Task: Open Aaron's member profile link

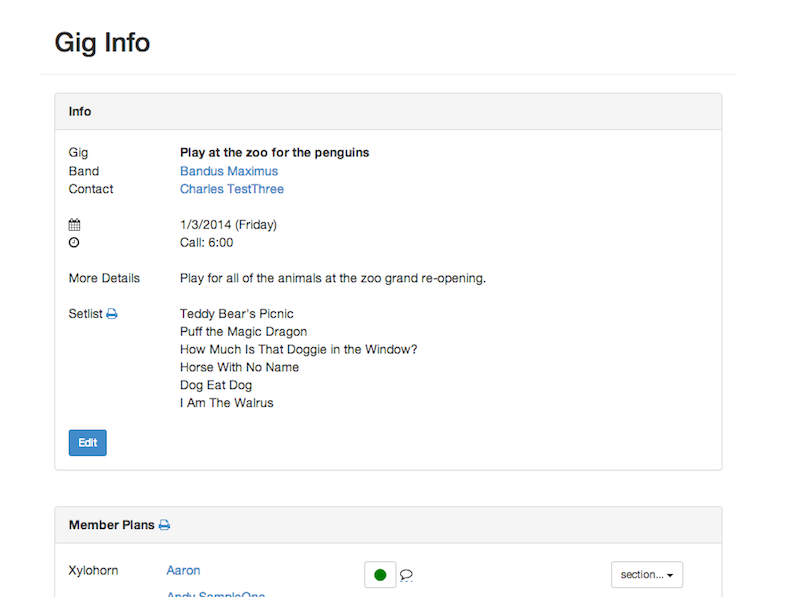Action: coord(183,570)
